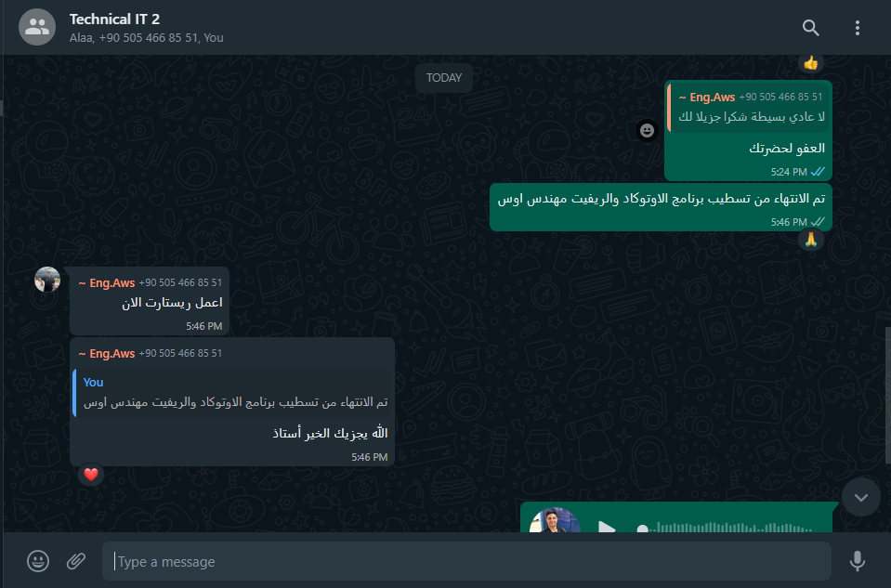
Task: Click the smiley react button beside quoted message
Action: click(647, 131)
